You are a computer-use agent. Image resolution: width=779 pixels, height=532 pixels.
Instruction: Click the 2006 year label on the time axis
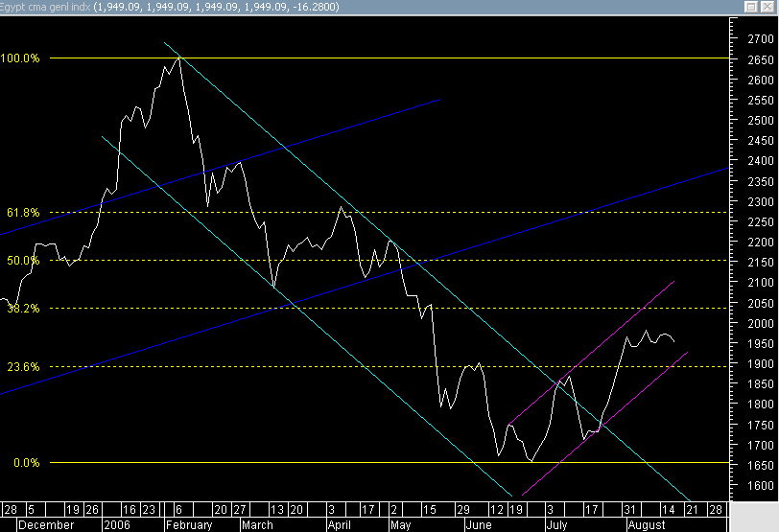coord(117,525)
